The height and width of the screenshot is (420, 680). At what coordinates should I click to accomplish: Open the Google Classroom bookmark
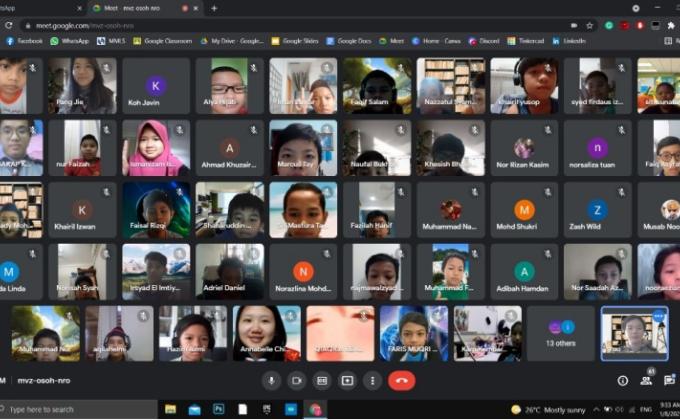tap(165, 41)
